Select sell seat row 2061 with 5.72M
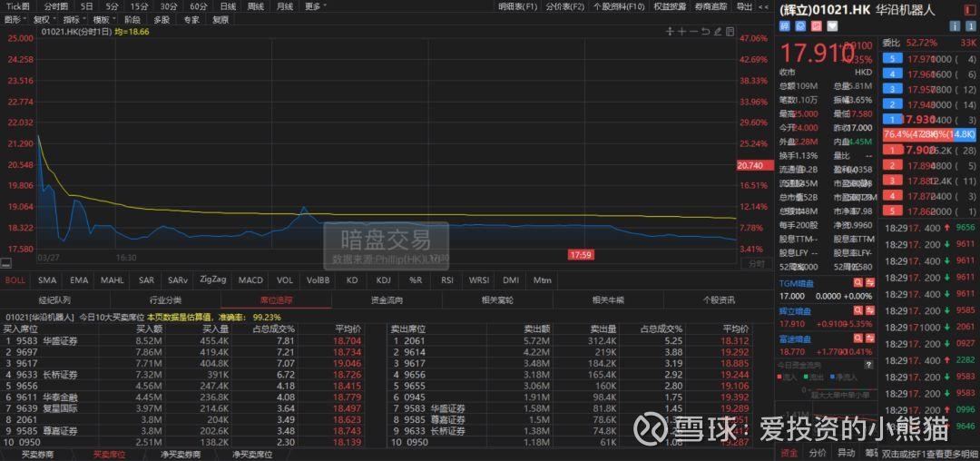This screenshot has width=980, height=461. (568, 340)
